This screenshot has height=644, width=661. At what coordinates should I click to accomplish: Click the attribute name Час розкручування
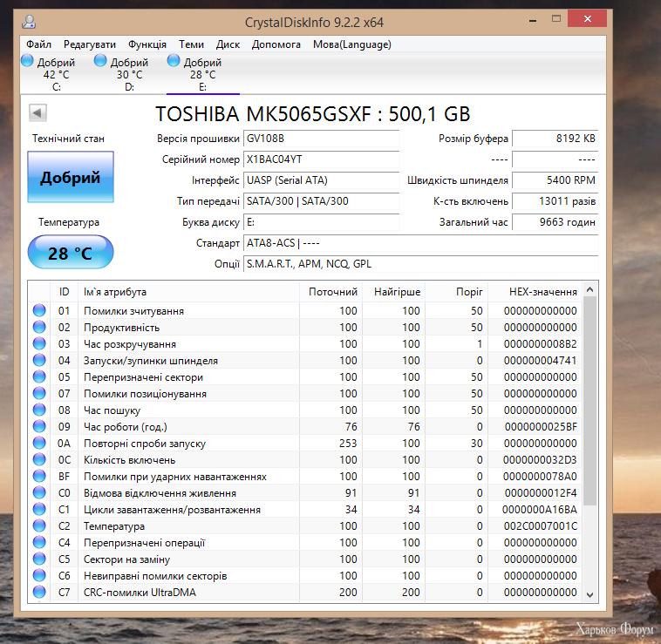point(129,344)
